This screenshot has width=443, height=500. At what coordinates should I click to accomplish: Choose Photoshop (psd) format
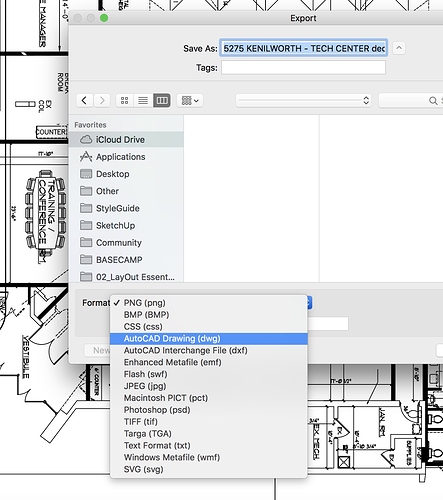208,410
